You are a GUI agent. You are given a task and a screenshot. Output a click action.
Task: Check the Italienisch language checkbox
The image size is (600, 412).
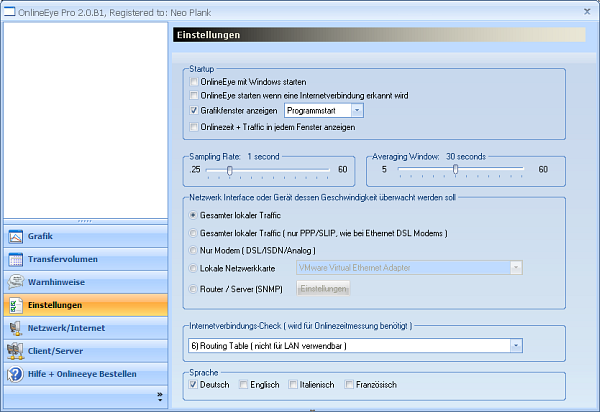point(293,384)
